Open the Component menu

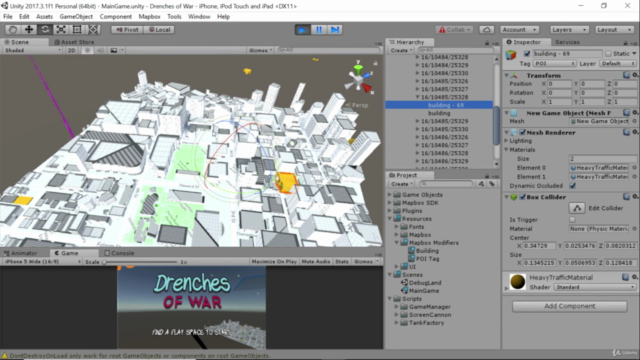pyautogui.click(x=116, y=17)
